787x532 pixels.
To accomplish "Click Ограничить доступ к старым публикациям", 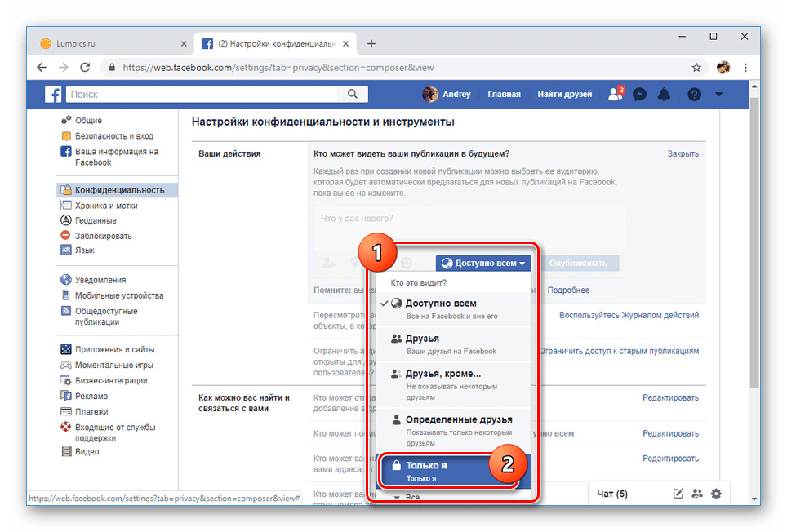I will [620, 351].
